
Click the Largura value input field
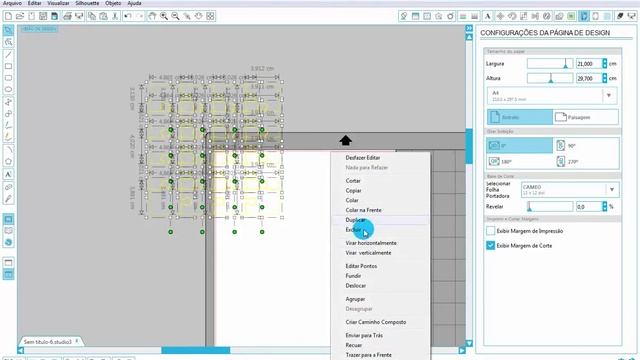[589, 64]
